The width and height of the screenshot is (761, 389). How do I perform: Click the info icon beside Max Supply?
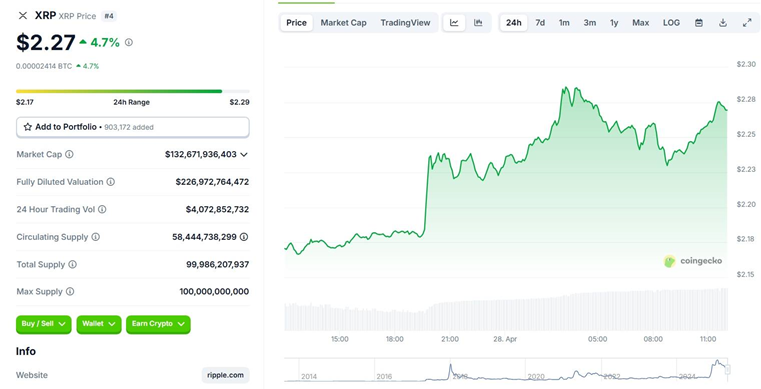point(70,292)
